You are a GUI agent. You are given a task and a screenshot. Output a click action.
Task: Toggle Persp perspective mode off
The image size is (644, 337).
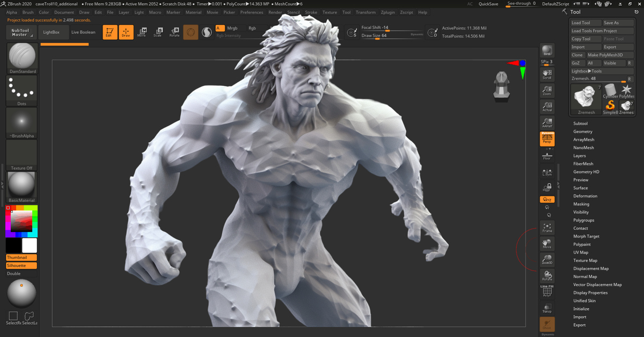(x=547, y=139)
